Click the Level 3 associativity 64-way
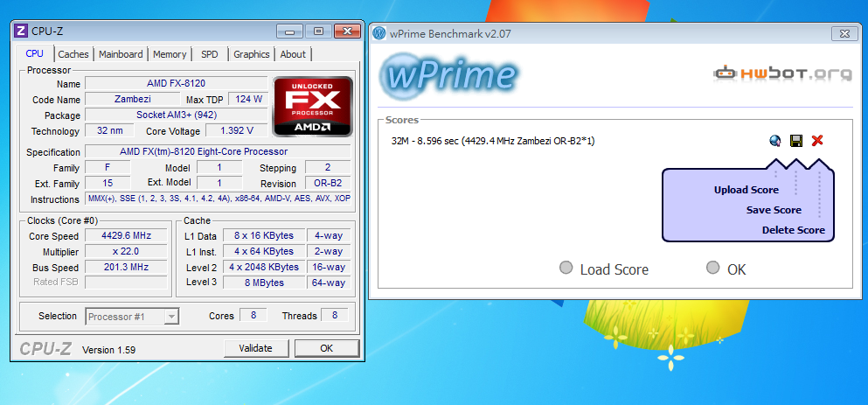Image resolution: width=868 pixels, height=405 pixels. pyautogui.click(x=329, y=283)
